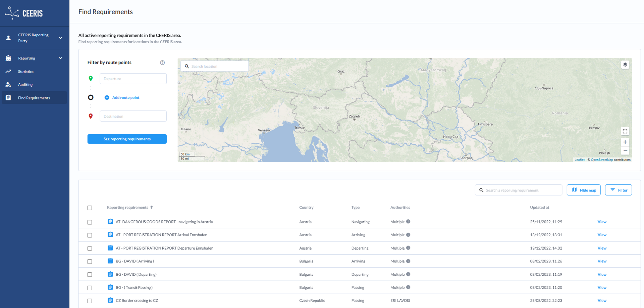The height and width of the screenshot is (308, 644).
Task: Zoom in on the map
Action: [625, 142]
